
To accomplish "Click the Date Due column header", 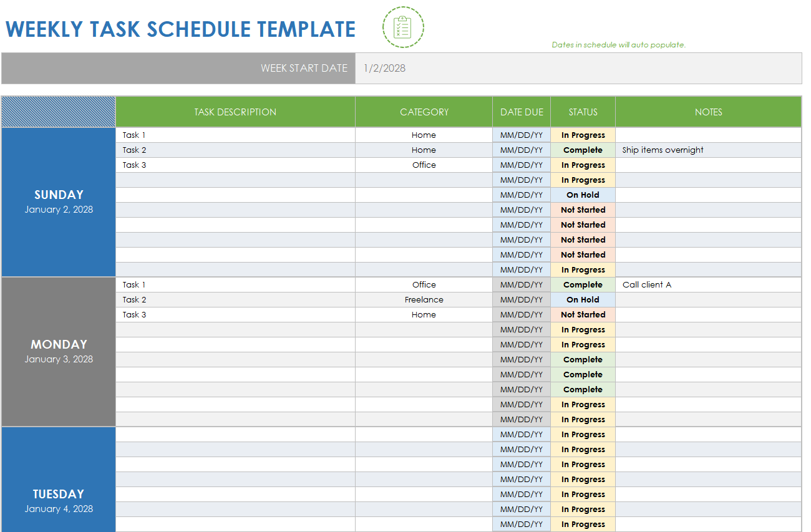I will tap(522, 112).
